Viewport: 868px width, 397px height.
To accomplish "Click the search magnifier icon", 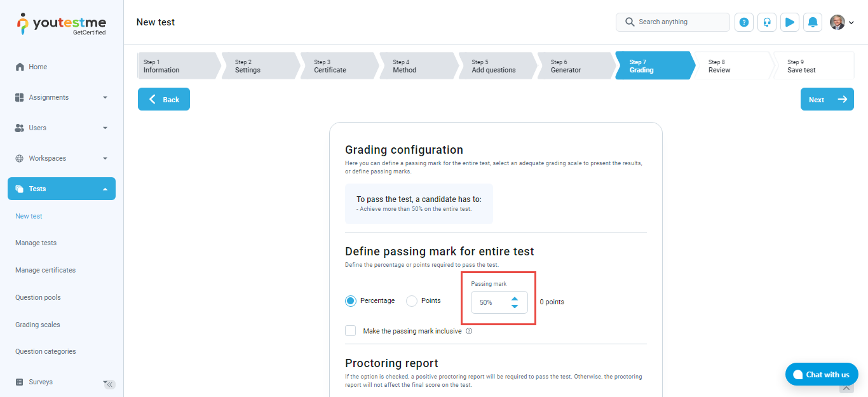I will tap(630, 22).
